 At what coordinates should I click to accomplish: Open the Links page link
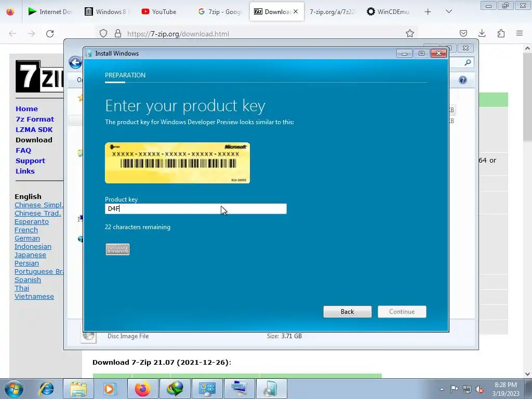(x=25, y=171)
